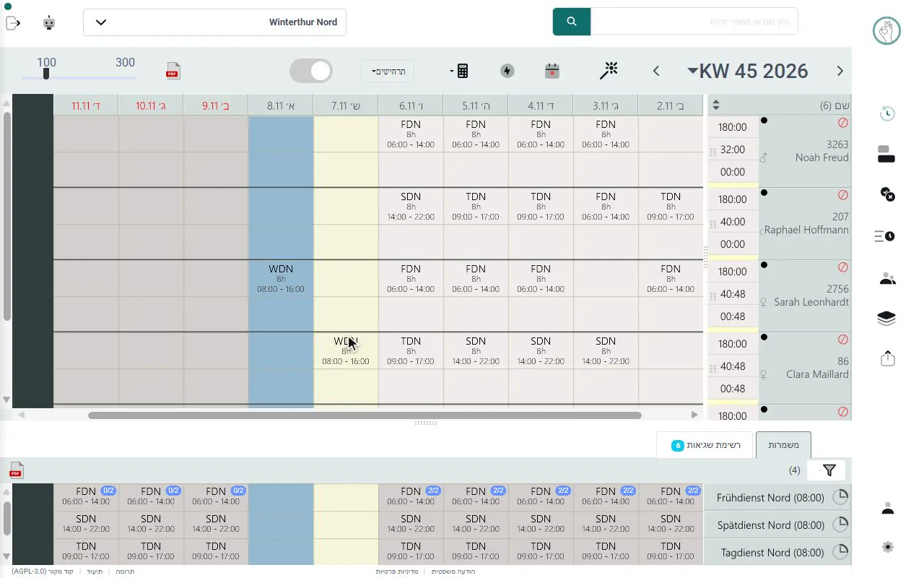This screenshot has height=578, width=924.
Task: Click the teal search magnifier button
Action: coord(572,22)
